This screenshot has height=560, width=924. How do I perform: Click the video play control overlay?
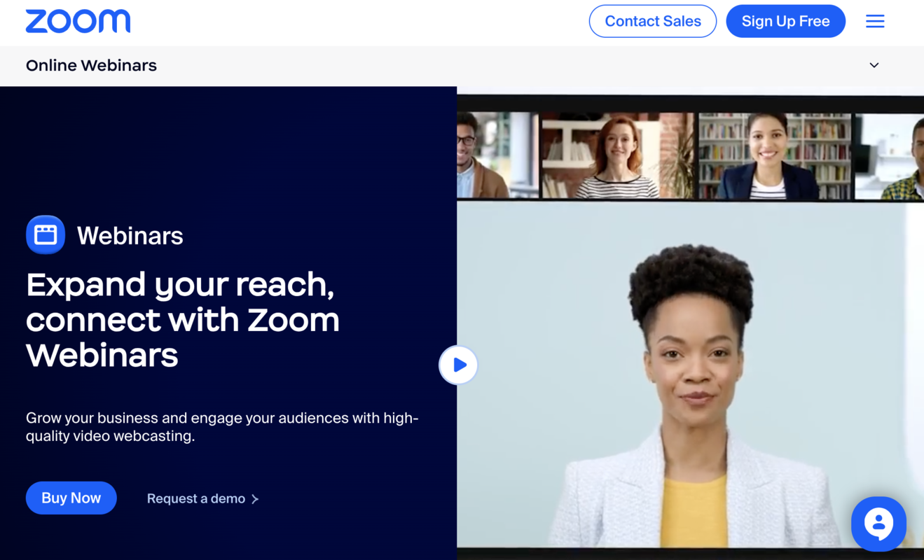coord(458,365)
